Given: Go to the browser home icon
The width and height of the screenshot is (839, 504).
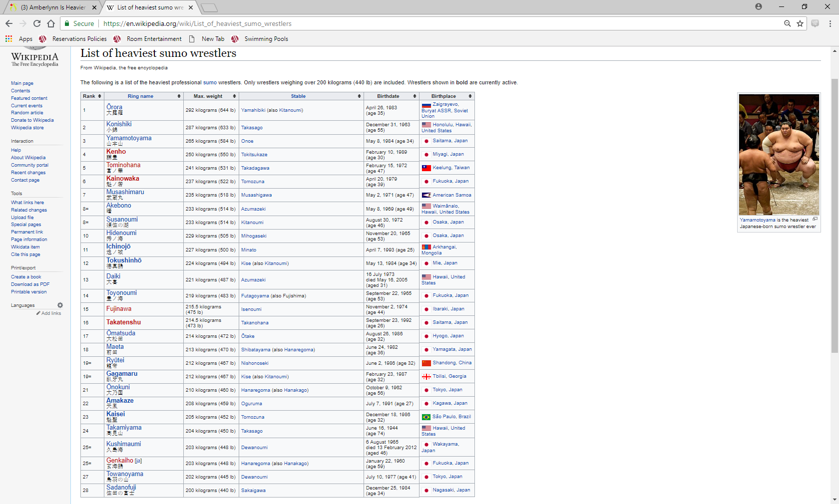Looking at the screenshot, I should pyautogui.click(x=51, y=23).
